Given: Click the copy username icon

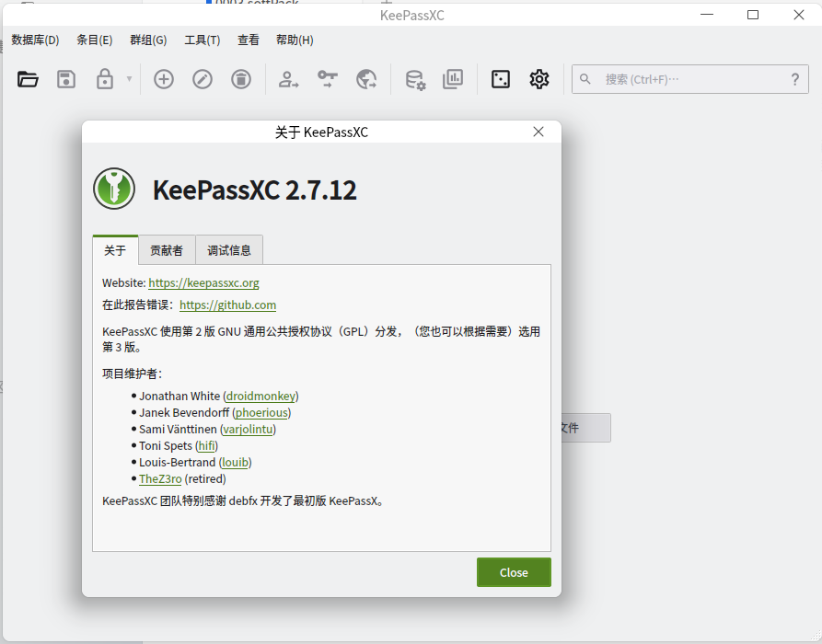Looking at the screenshot, I should coord(288,80).
